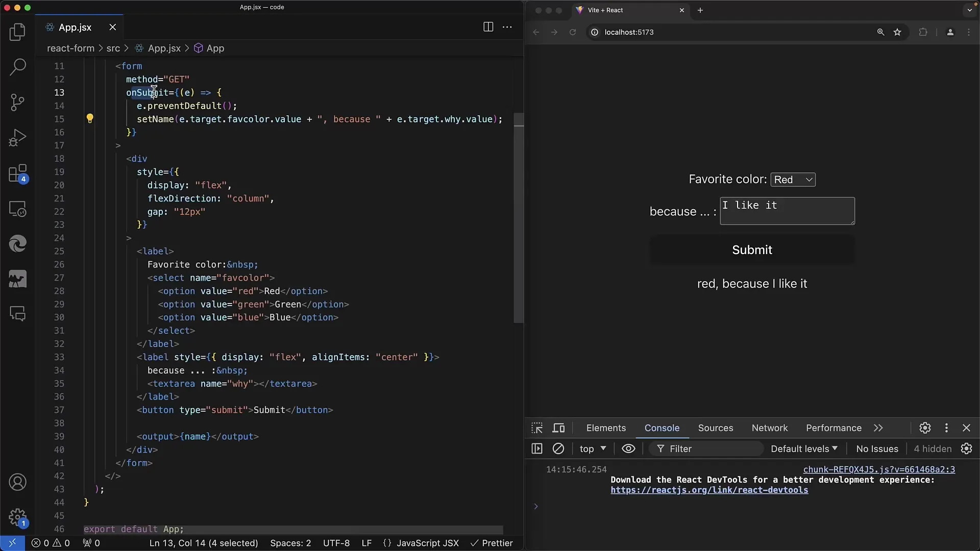This screenshot has height=551, width=980.
Task: Select the Explorer icon in sidebar
Action: click(x=18, y=32)
